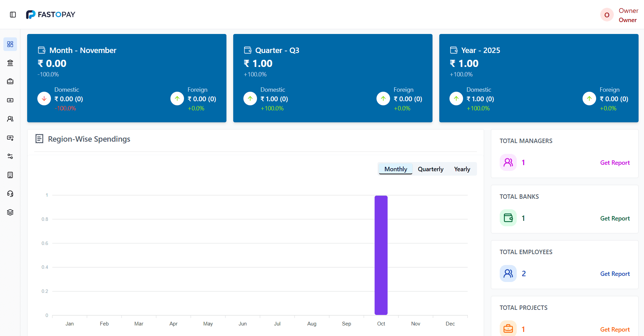Toggle the sidebar collapse button near the logo
This screenshot has height=336, width=644.
[13, 14]
